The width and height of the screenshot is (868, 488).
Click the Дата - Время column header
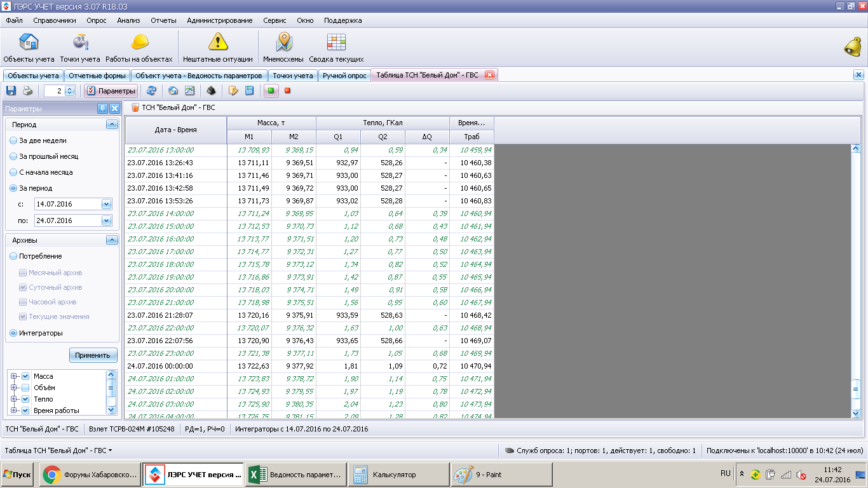point(176,130)
